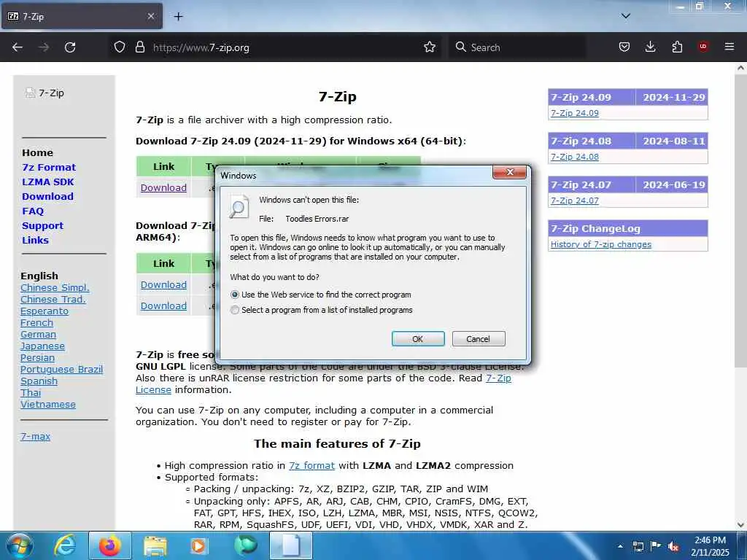
Task: Open the 7-Zip 24.09 news link
Action: (575, 113)
